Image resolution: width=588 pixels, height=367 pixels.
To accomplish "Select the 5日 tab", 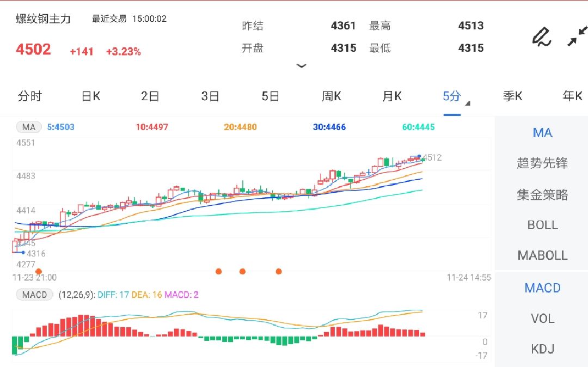I will [x=271, y=96].
